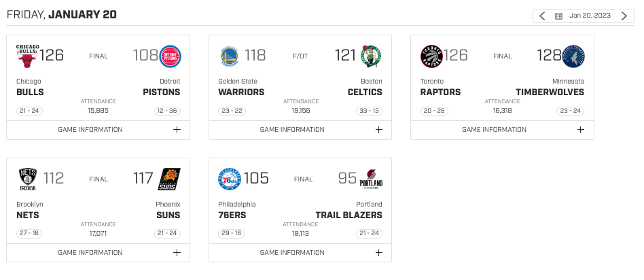Expand Game Information for Raptors vs Timberwolves

[502, 130]
